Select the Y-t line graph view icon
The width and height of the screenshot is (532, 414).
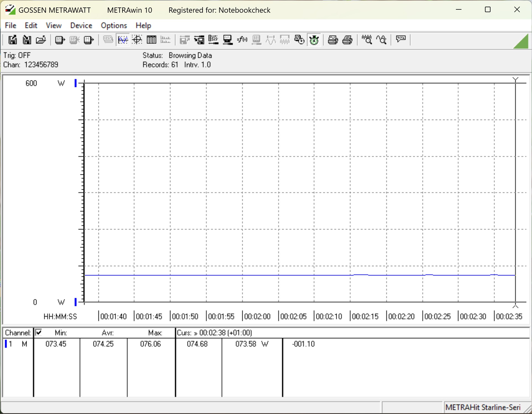point(123,40)
